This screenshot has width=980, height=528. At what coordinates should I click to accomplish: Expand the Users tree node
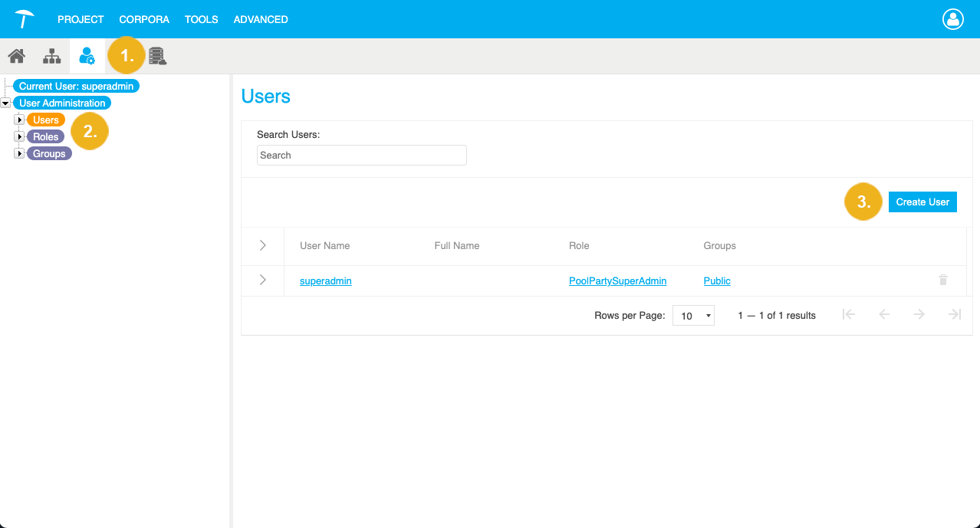pyautogui.click(x=19, y=120)
